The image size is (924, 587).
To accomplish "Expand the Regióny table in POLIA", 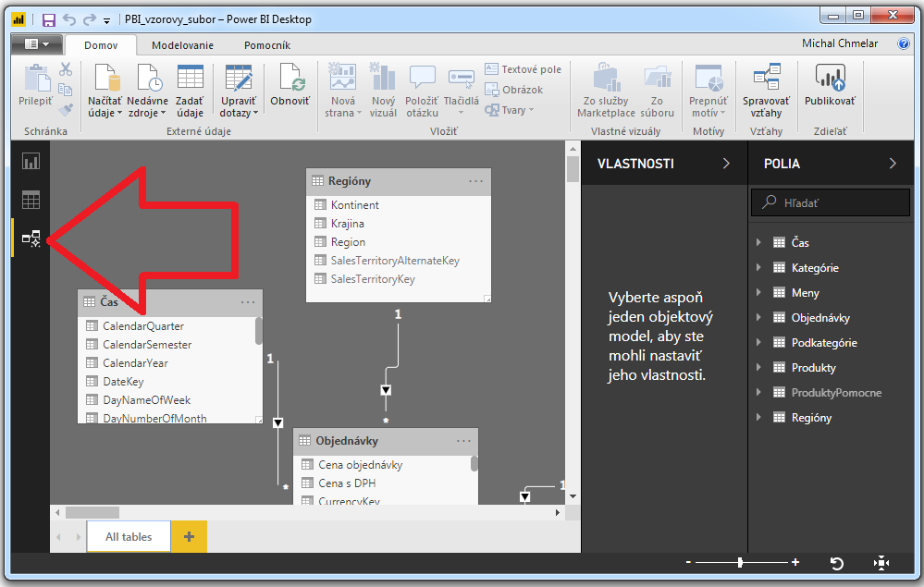I will coord(759,418).
